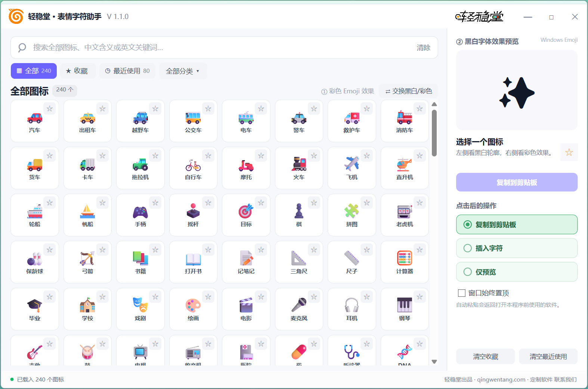Viewport: 588px width, 389px height.
Task: Toggle the preview panel favorite star
Action: click(x=569, y=152)
